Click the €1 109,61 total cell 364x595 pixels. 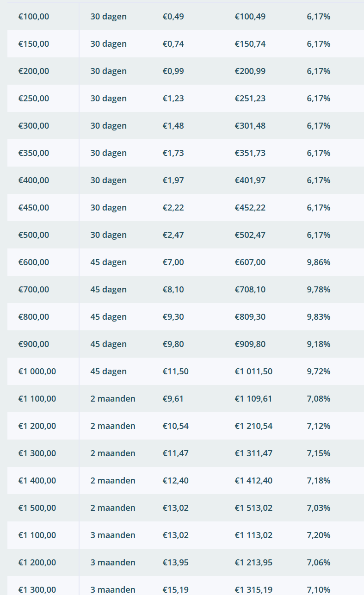(x=253, y=399)
